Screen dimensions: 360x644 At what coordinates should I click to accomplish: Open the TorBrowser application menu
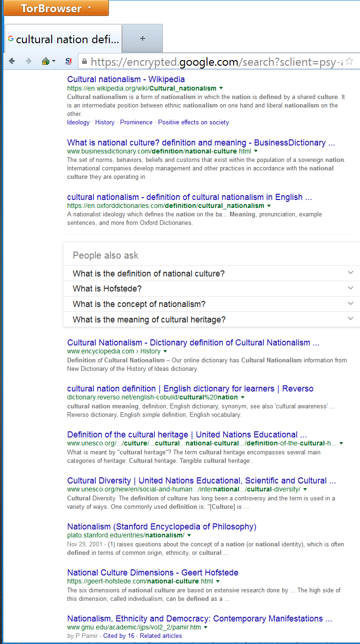56,8
